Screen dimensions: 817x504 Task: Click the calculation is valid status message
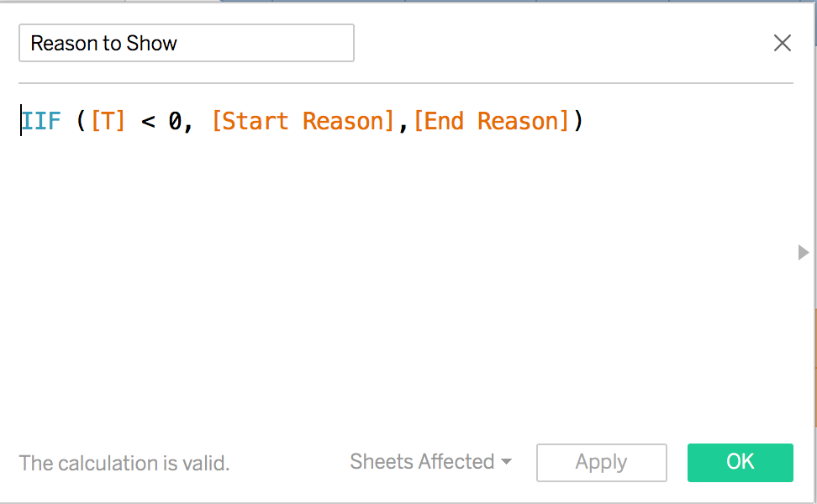pos(124,463)
